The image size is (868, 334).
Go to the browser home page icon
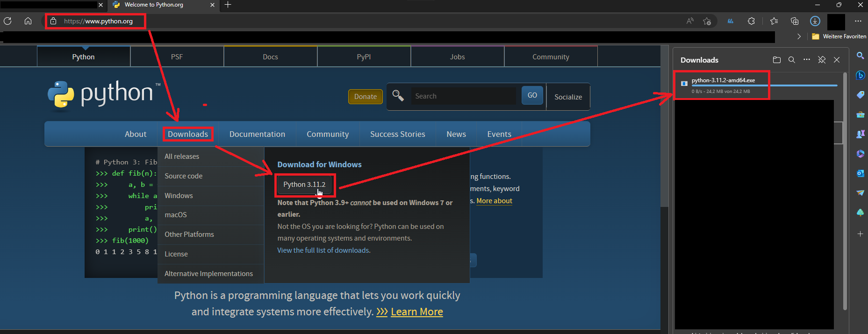pyautogui.click(x=28, y=21)
